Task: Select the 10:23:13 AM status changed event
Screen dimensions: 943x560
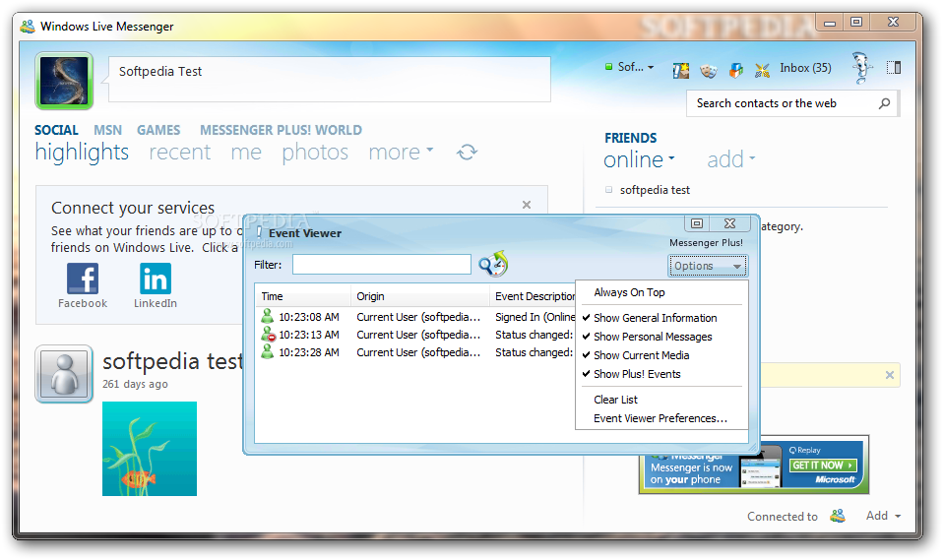Action: tap(415, 335)
